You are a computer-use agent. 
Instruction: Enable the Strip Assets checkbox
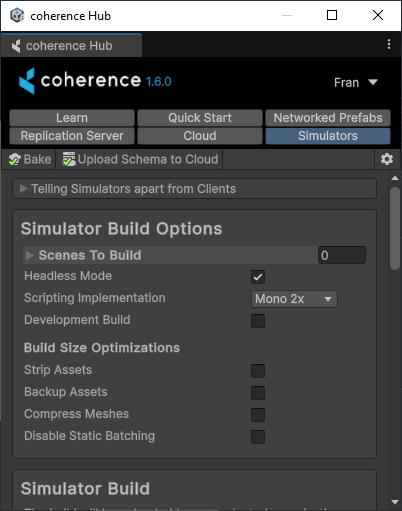click(x=258, y=371)
